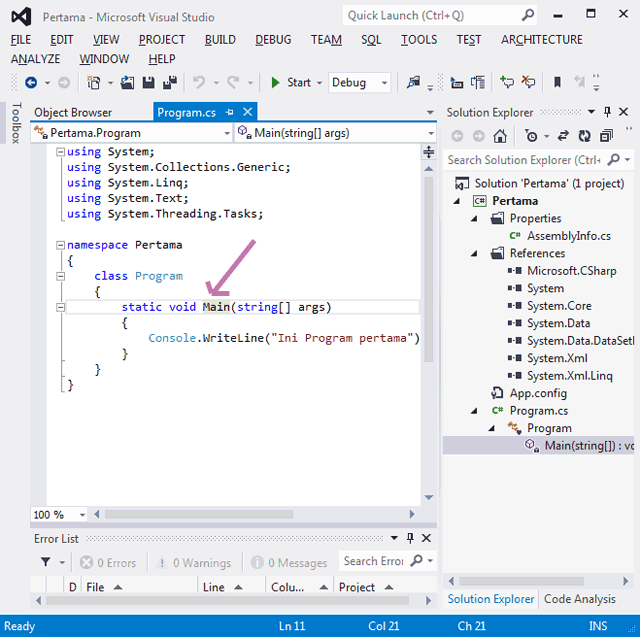Screen dimensions: 640x637
Task: Open the Start button dropdown arrow
Action: coord(320,83)
